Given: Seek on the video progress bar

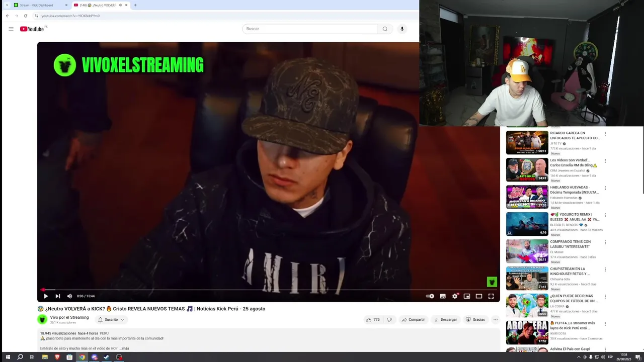Looking at the screenshot, I should 269,290.
